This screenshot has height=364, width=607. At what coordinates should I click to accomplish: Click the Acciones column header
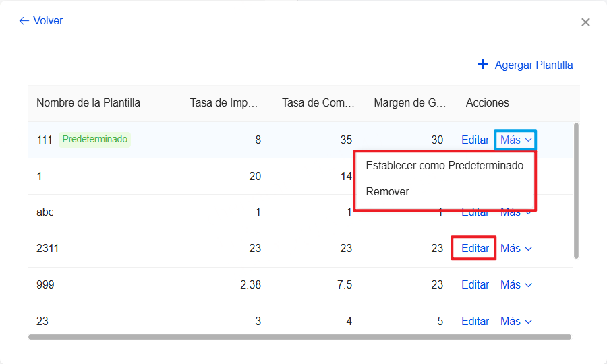487,103
